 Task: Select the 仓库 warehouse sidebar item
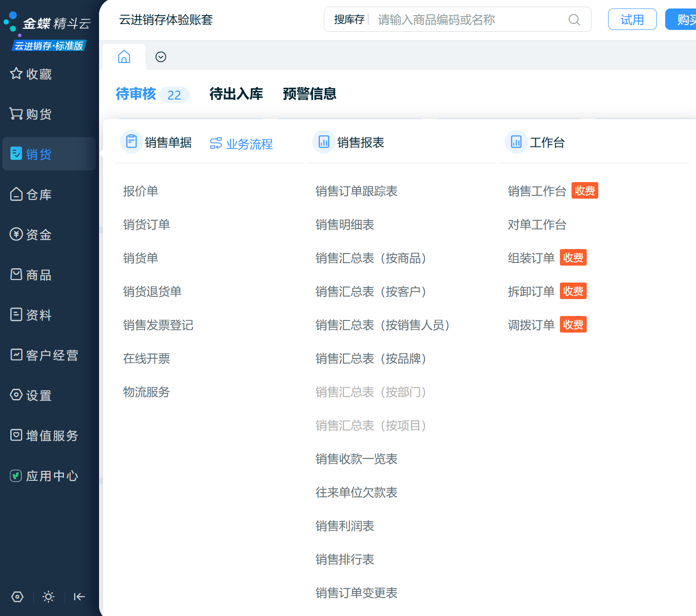[x=30, y=194]
